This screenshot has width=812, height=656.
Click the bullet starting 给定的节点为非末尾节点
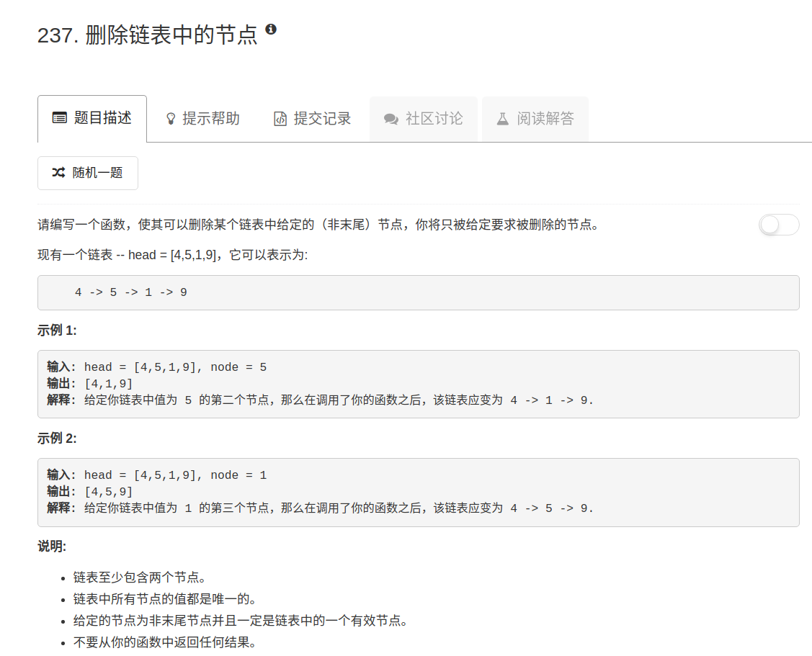tap(241, 621)
